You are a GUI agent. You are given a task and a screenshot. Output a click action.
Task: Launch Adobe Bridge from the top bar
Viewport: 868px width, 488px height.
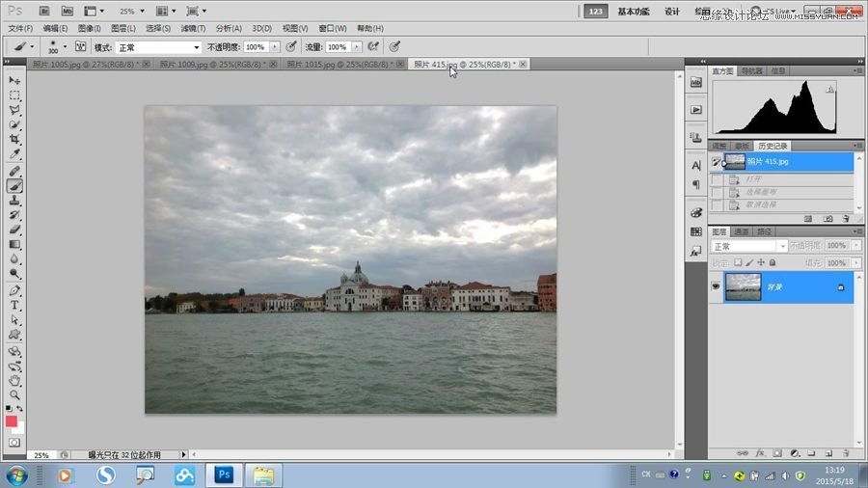pos(44,12)
